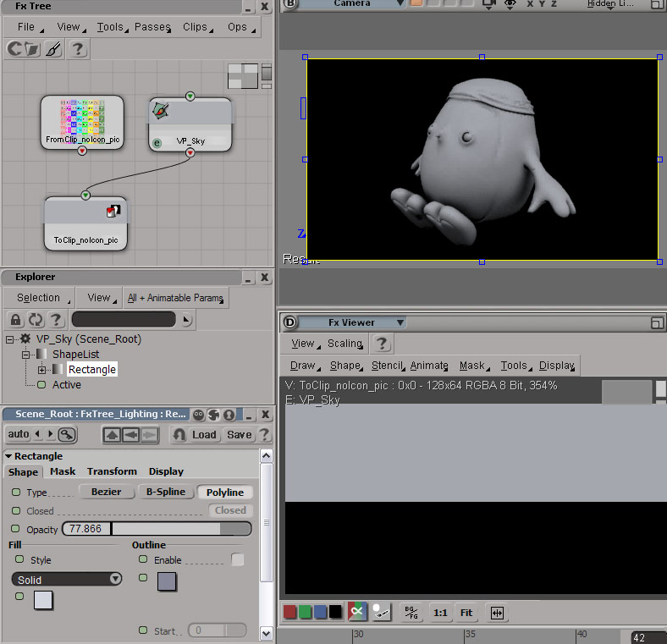Click the Fx Tree navigator overview thumbnail

pos(243,76)
